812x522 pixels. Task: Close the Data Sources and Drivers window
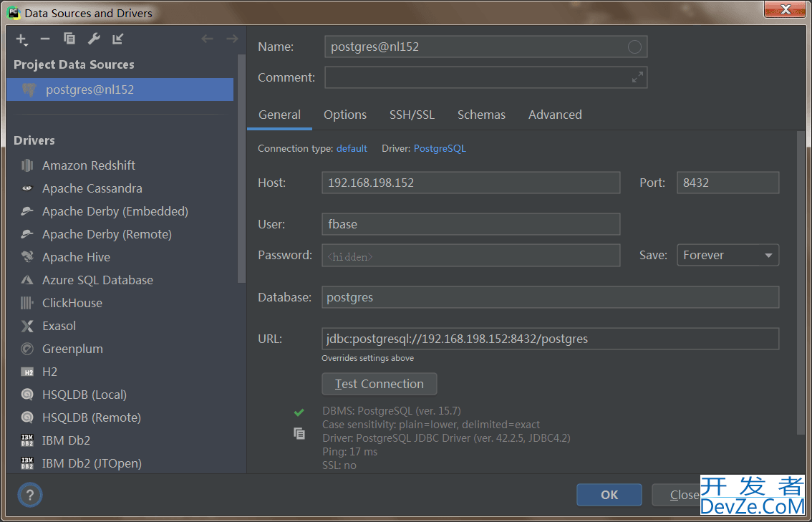click(x=785, y=9)
